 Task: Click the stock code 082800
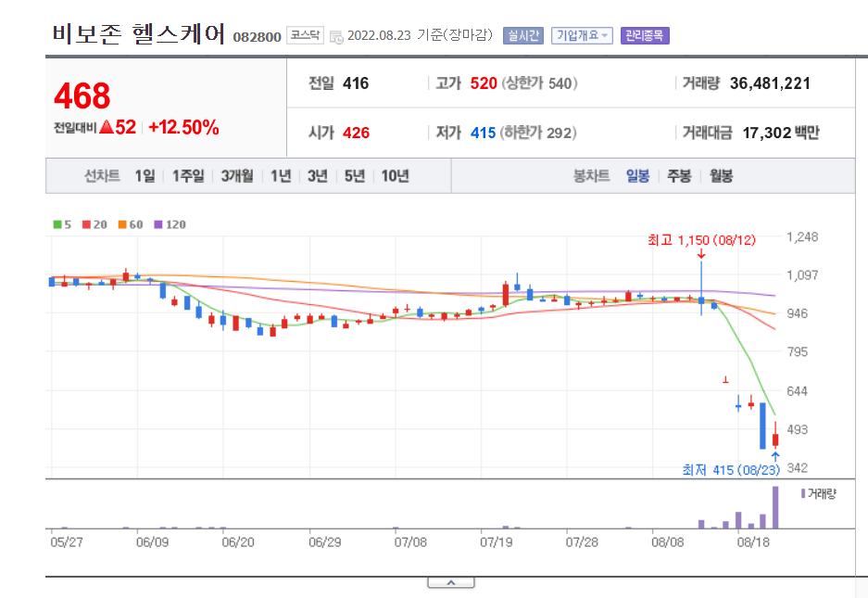pyautogui.click(x=257, y=37)
